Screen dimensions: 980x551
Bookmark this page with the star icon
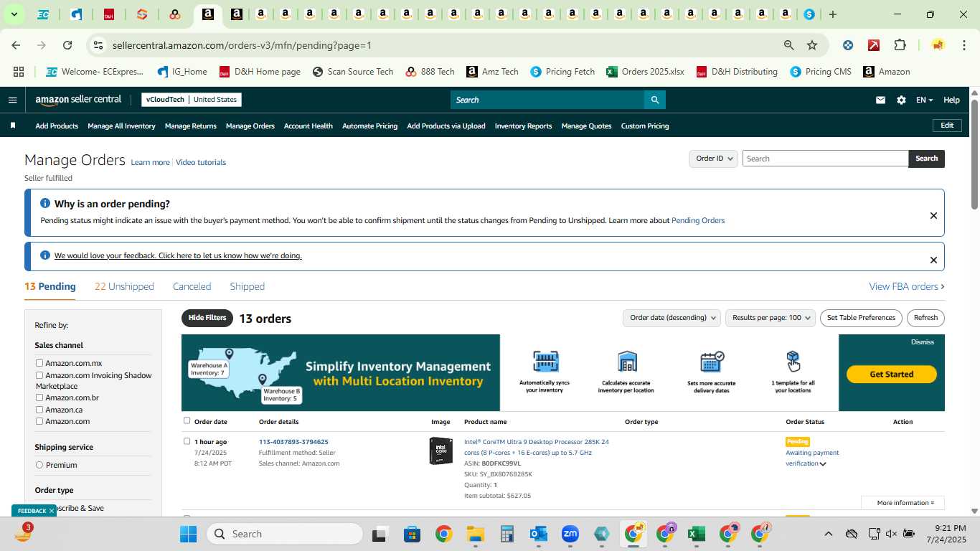[x=812, y=45]
